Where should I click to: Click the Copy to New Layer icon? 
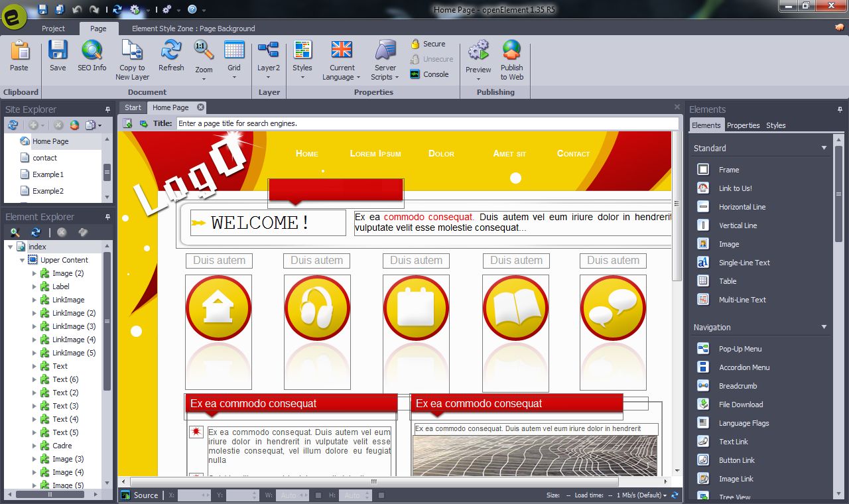(132, 50)
